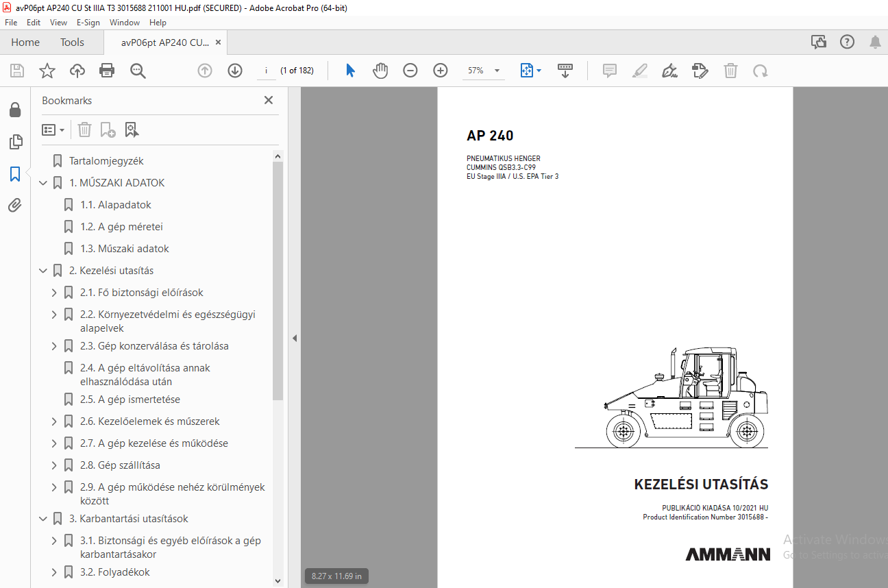Image resolution: width=888 pixels, height=588 pixels.
Task: Click the fit page view icon
Action: click(526, 71)
